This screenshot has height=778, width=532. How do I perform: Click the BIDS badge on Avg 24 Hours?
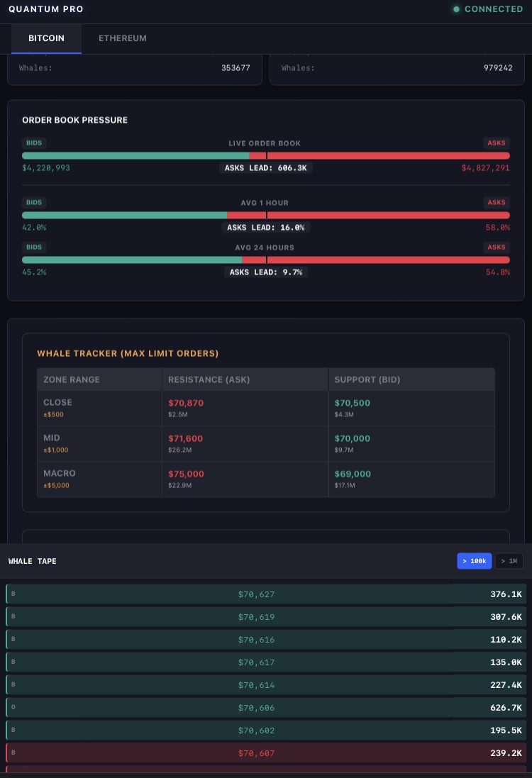click(x=34, y=248)
